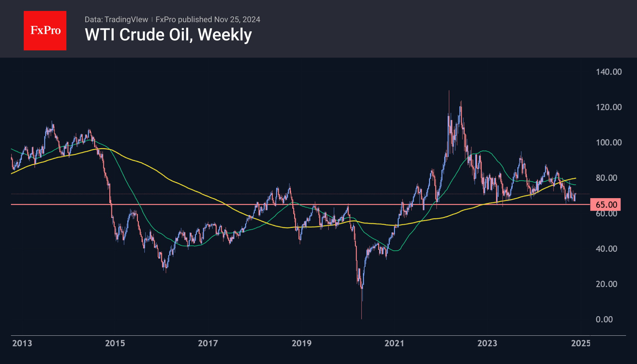This screenshot has width=637, height=364.
Task: Click the 2015 year label on time axis
Action: (x=115, y=343)
